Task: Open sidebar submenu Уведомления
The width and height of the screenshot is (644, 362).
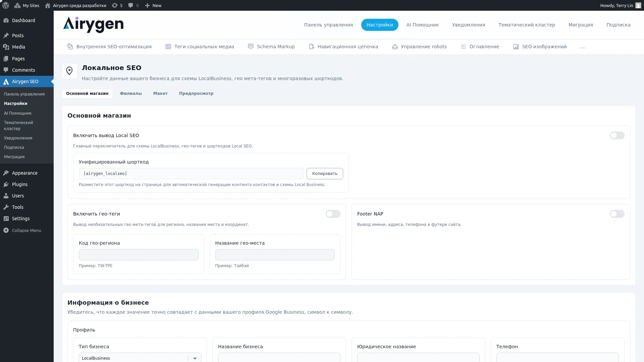Action: [18, 138]
